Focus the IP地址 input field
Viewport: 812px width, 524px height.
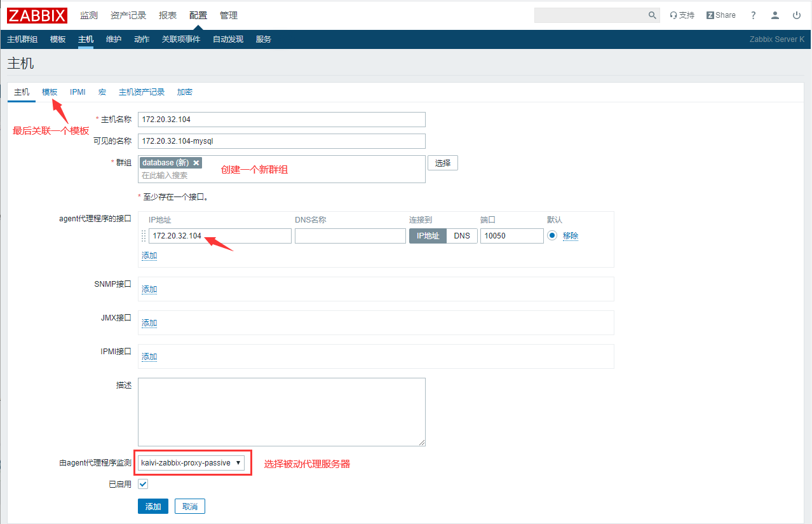click(x=220, y=236)
